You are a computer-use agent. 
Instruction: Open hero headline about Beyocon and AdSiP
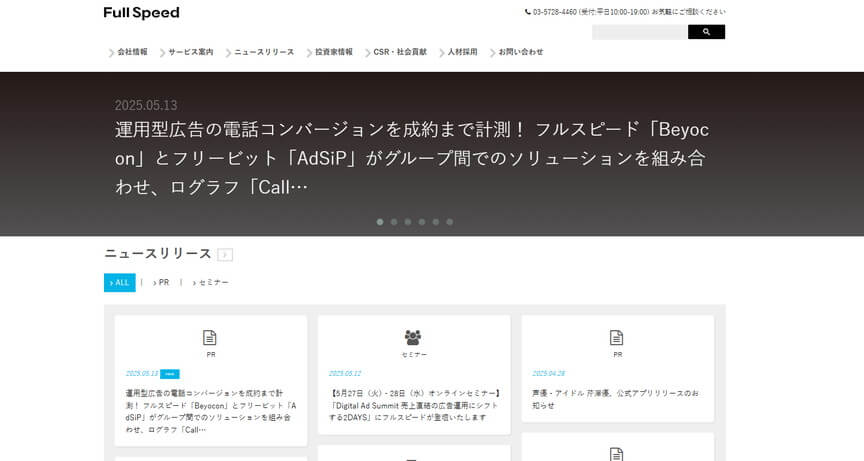pyautogui.click(x=412, y=158)
